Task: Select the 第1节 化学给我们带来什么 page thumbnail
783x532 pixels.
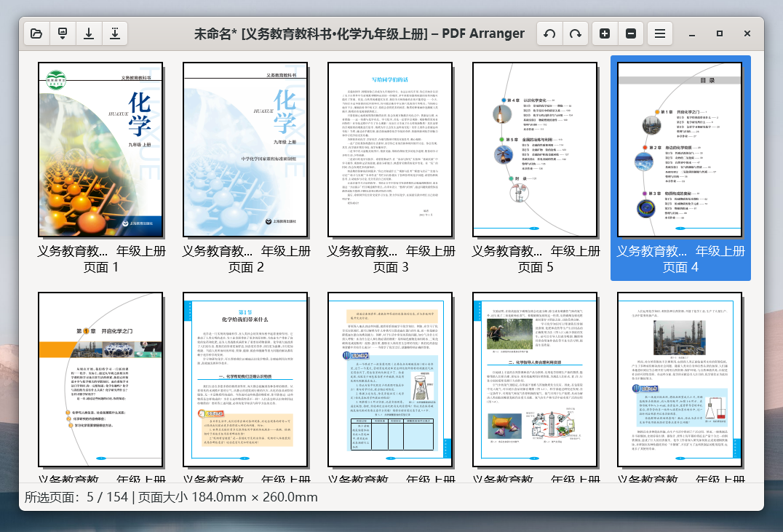Action: click(245, 379)
